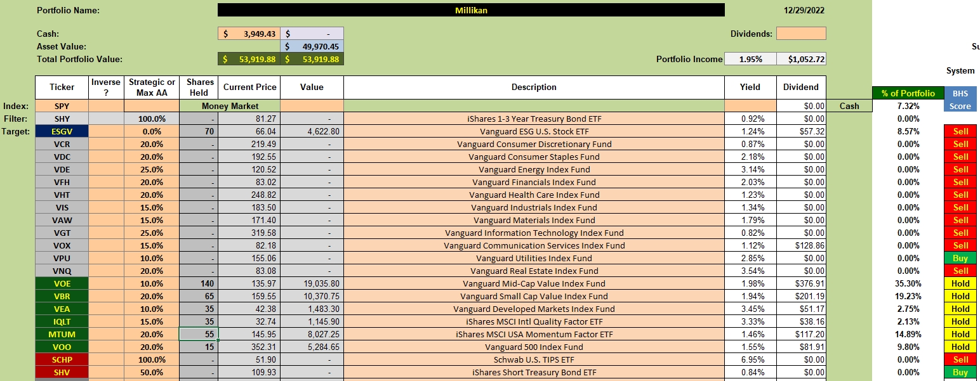
Task: Click the VPU Buy score cell
Action: click(x=960, y=258)
